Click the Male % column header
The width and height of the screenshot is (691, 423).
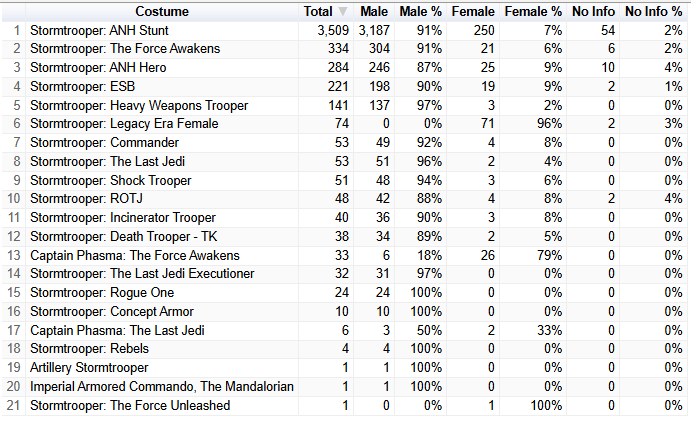(x=420, y=11)
